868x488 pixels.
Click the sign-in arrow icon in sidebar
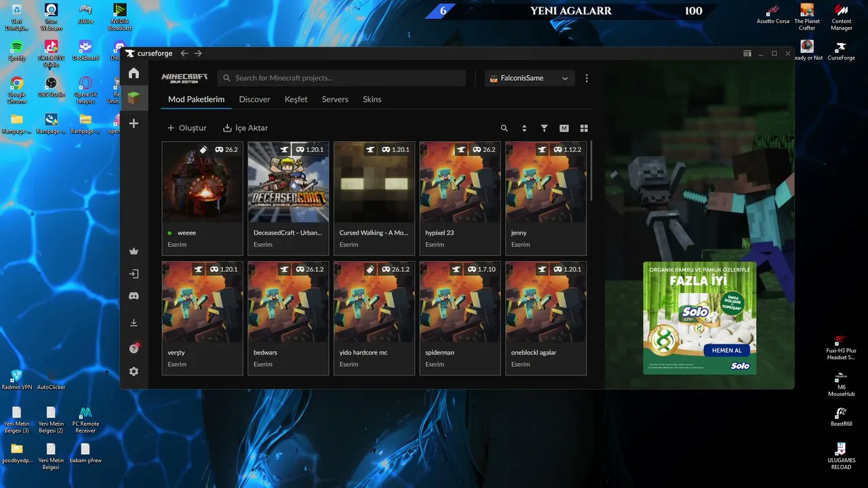[134, 274]
